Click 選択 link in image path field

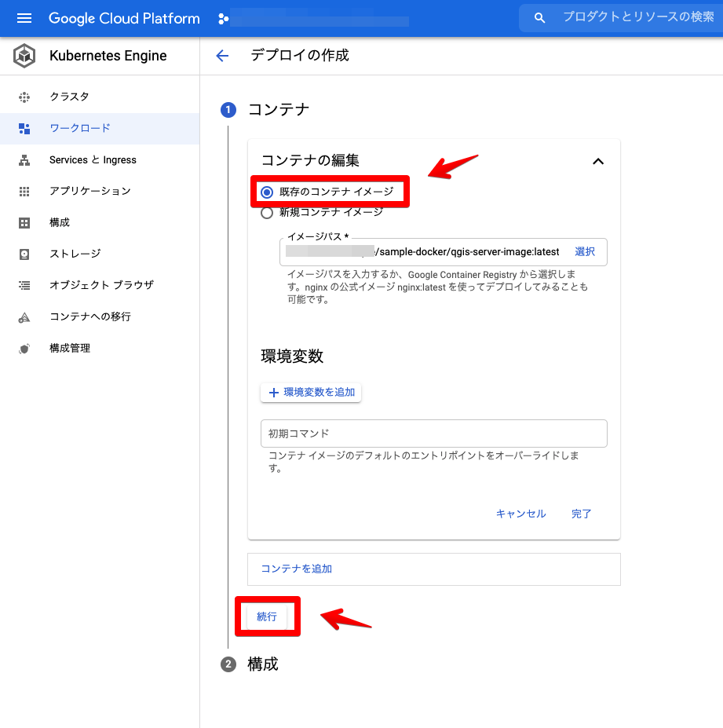(585, 251)
